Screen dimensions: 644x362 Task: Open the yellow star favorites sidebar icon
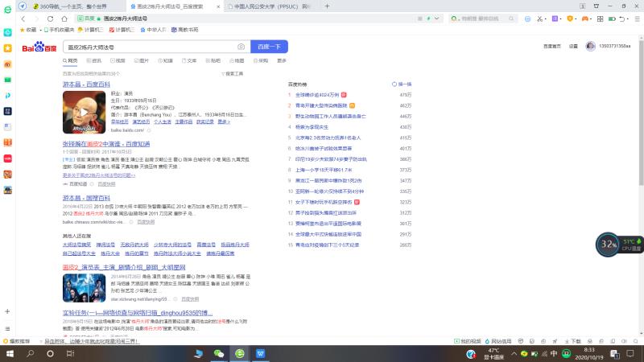(7, 48)
